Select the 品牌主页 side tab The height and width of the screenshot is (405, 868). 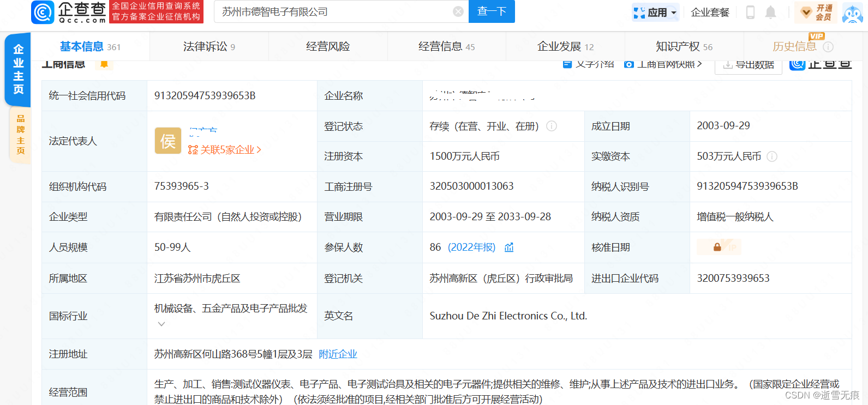[x=20, y=135]
